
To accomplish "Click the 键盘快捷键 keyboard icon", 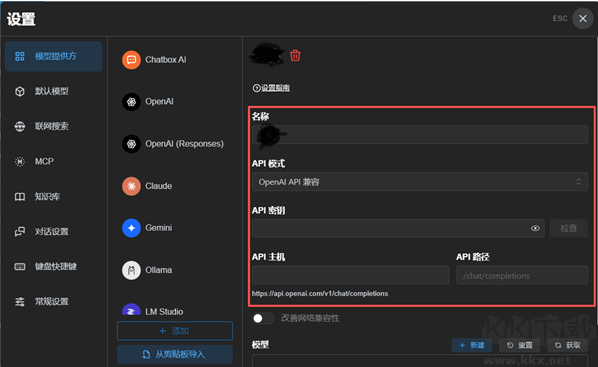I will click(20, 267).
